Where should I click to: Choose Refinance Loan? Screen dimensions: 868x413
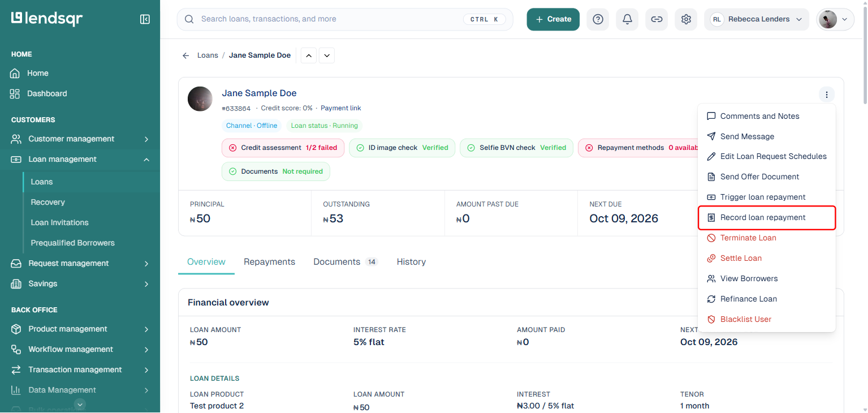pos(767,299)
